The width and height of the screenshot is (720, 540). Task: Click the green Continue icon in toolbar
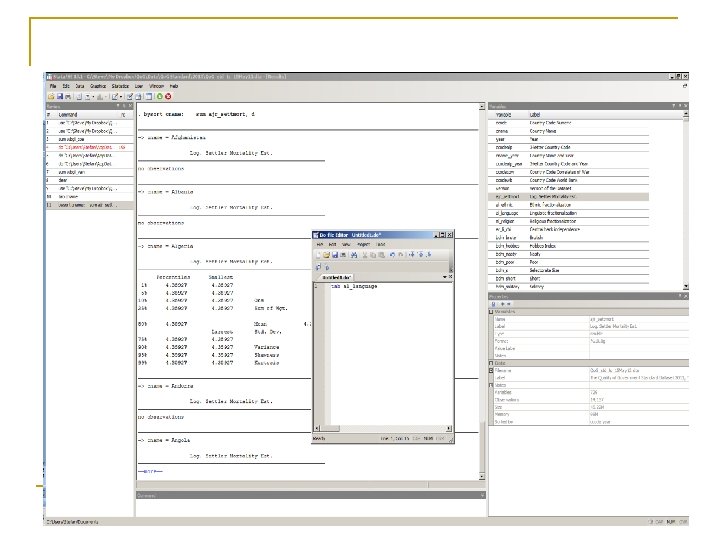click(x=161, y=96)
